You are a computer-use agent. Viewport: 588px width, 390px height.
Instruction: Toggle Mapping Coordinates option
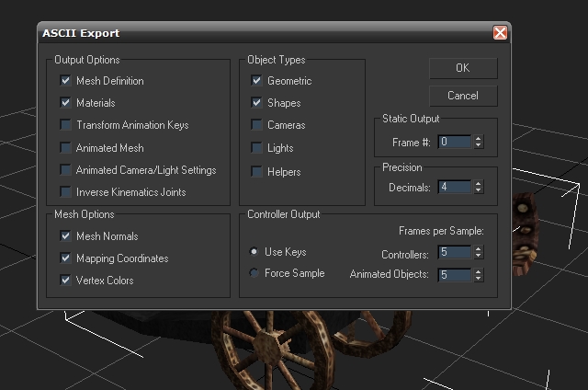click(65, 258)
